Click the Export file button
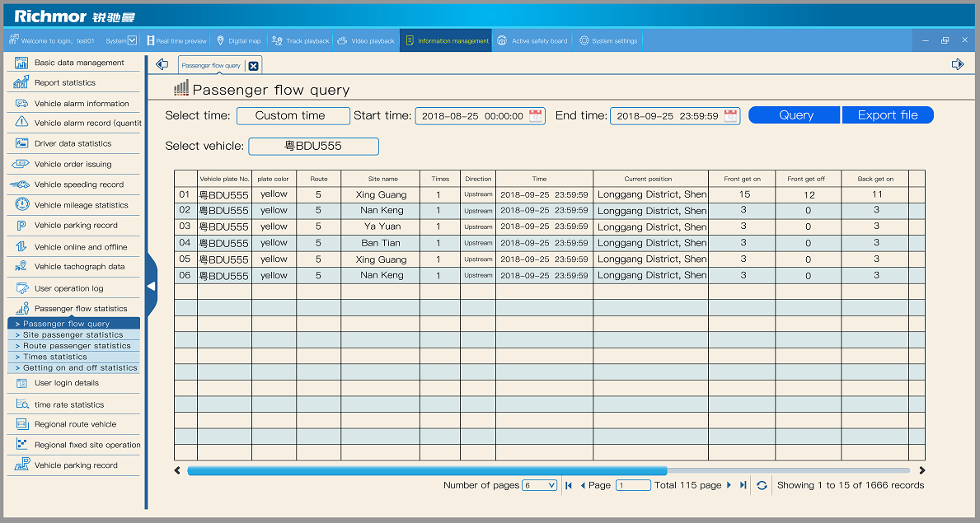Image resolution: width=980 pixels, height=523 pixels. tap(888, 115)
